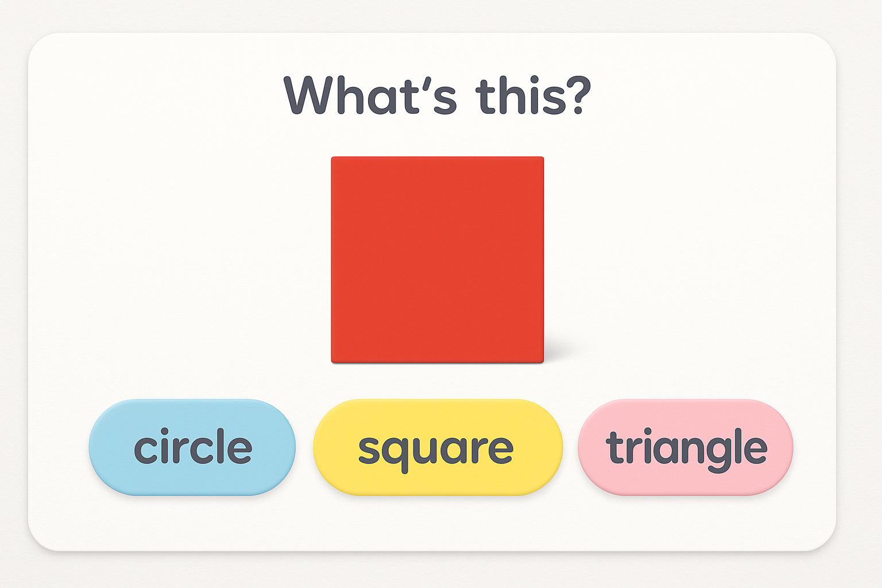Pick "triangle" as the answer
Viewport: 882px width, 588px height.
click(686, 447)
